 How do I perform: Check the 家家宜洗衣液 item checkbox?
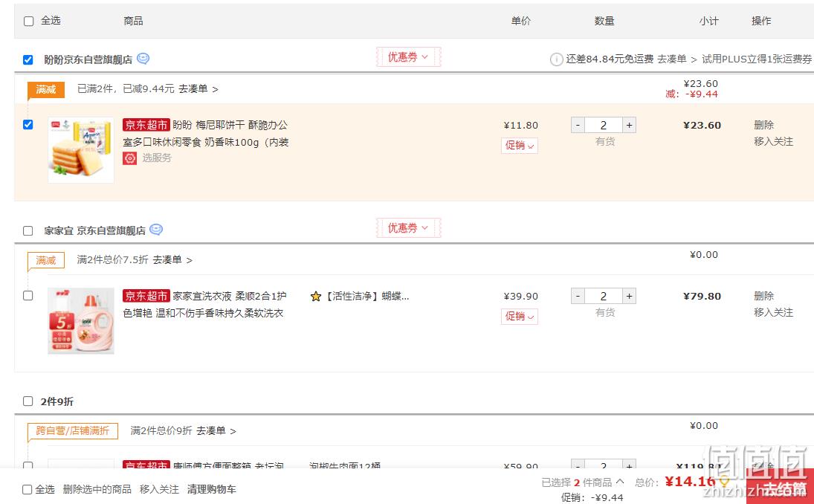coord(28,295)
